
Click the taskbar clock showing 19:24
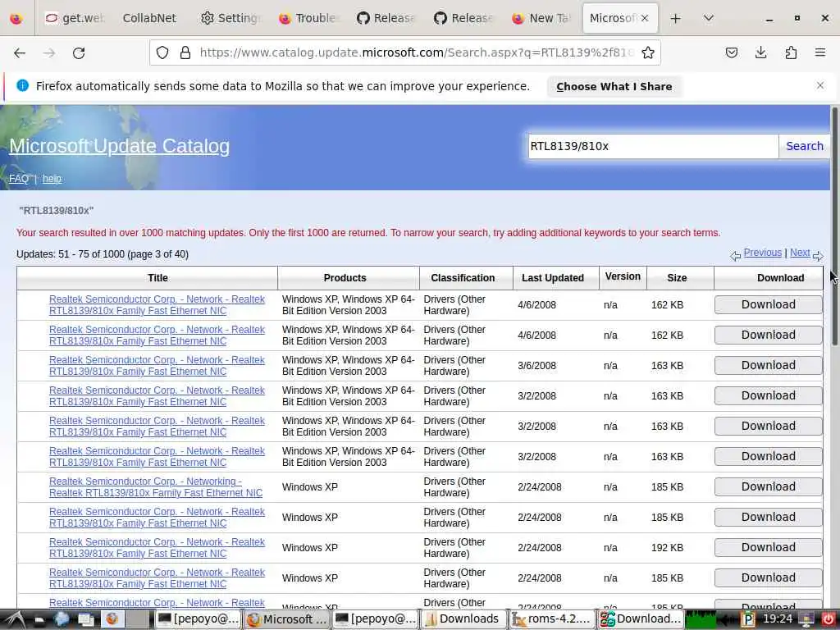click(x=778, y=619)
